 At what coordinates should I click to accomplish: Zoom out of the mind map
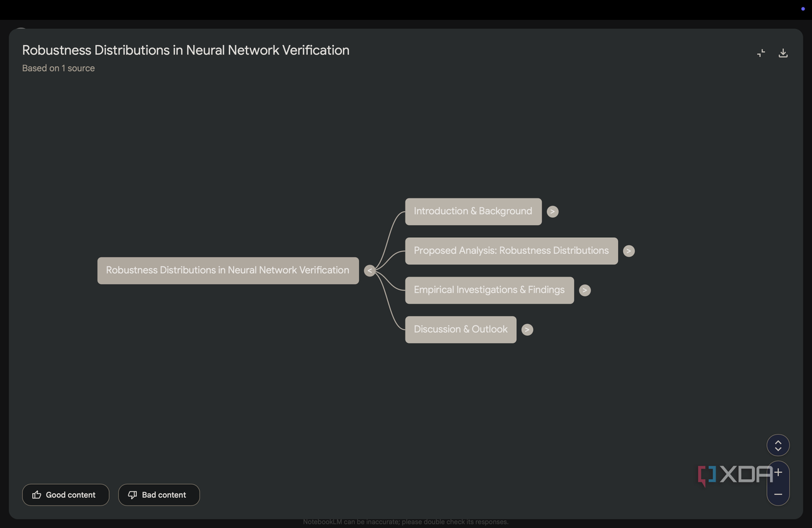778,494
